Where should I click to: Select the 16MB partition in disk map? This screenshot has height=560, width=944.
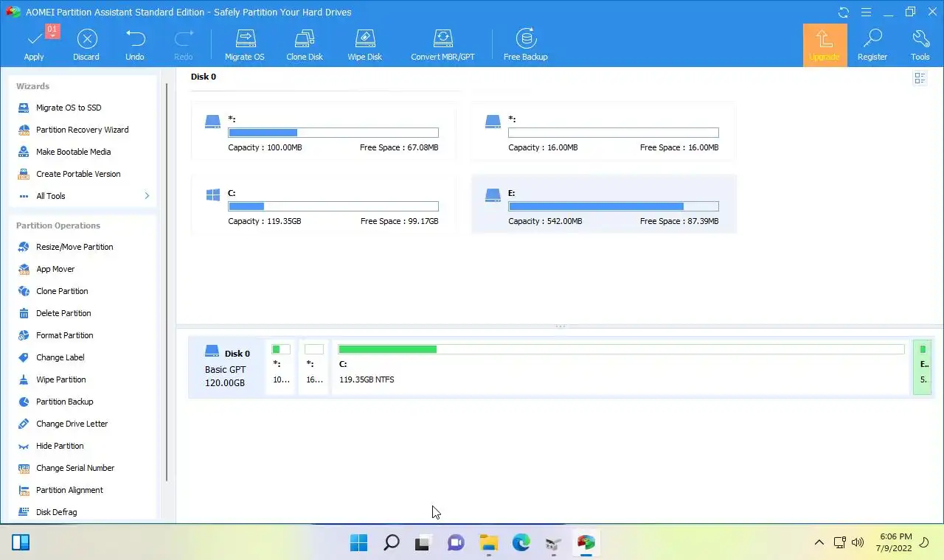pos(314,368)
